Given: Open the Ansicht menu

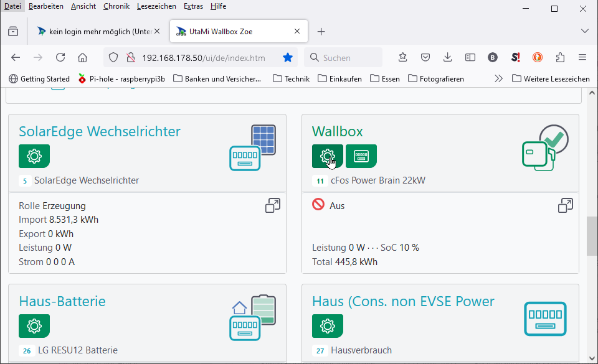Looking at the screenshot, I should [83, 6].
